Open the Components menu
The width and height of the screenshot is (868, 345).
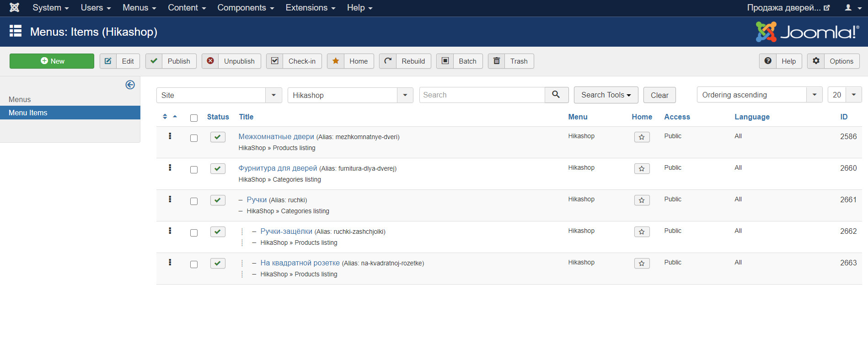click(x=246, y=8)
